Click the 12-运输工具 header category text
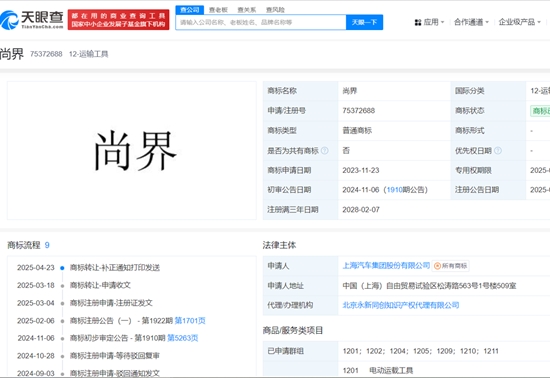The image size is (550, 378). coord(88,54)
